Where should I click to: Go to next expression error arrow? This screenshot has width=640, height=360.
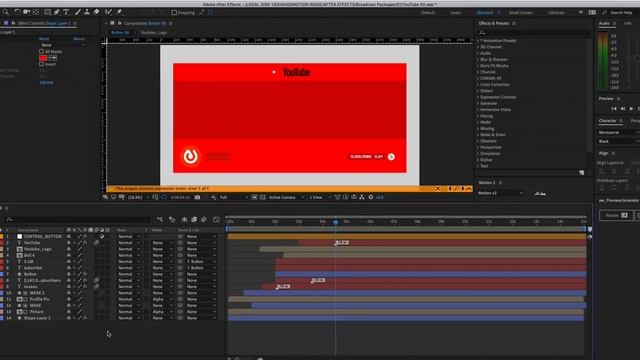pyautogui.click(x=462, y=189)
